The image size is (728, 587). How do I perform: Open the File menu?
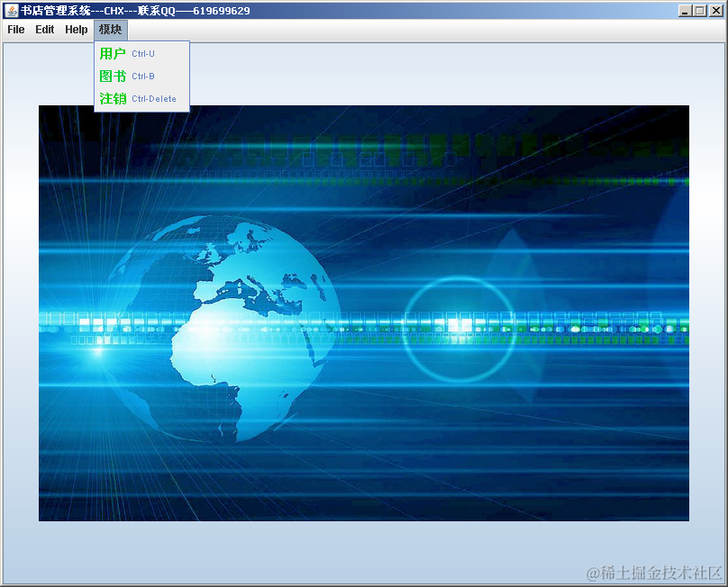point(16,30)
